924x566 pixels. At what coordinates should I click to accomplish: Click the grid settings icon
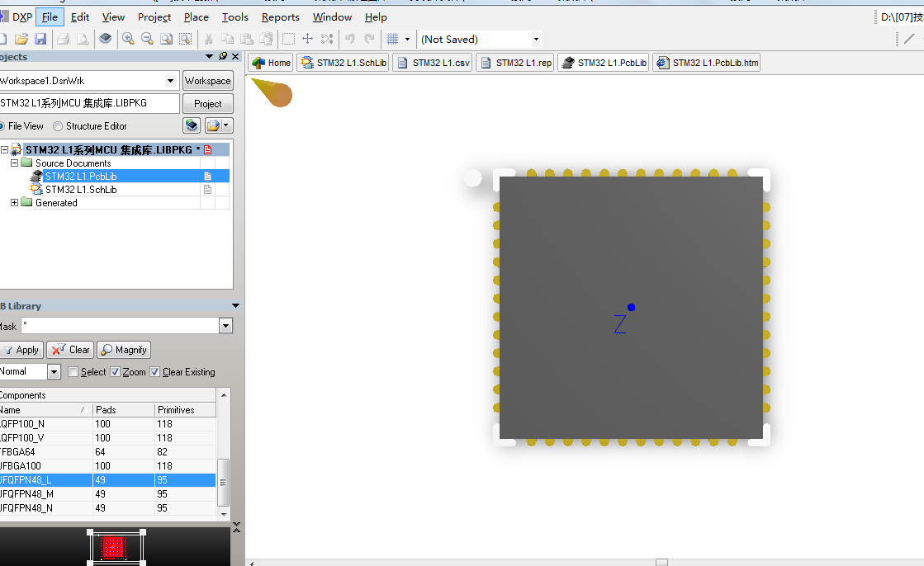[392, 40]
